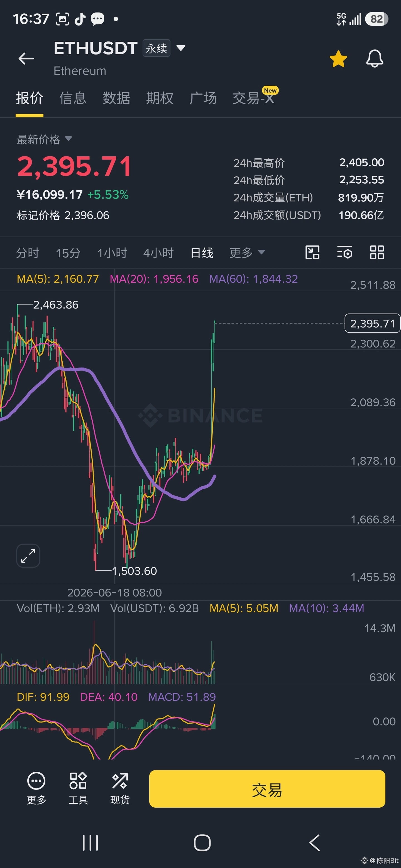Click the +5.53% price change text
This screenshot has width=401, height=868.
coord(108,195)
